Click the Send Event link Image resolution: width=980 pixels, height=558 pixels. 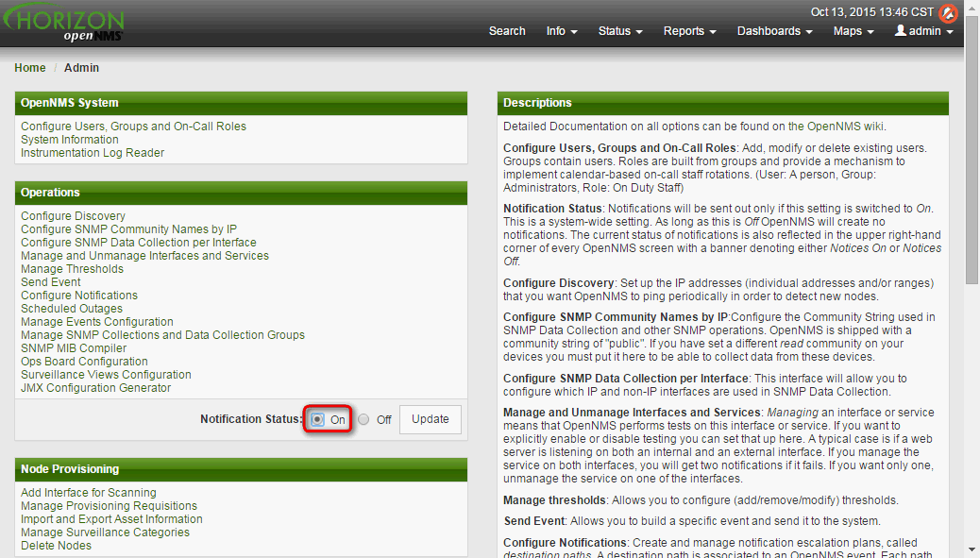coord(51,281)
